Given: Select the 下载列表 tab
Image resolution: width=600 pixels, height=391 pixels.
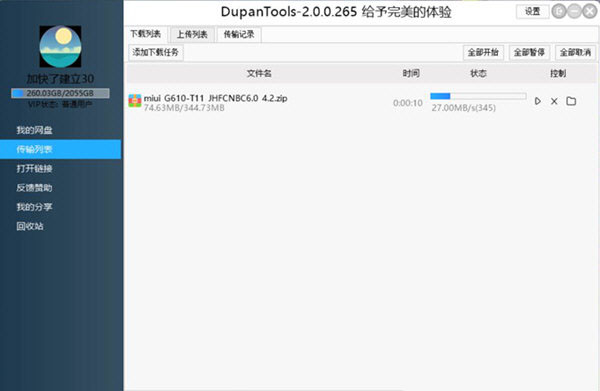Looking at the screenshot, I should pos(145,34).
